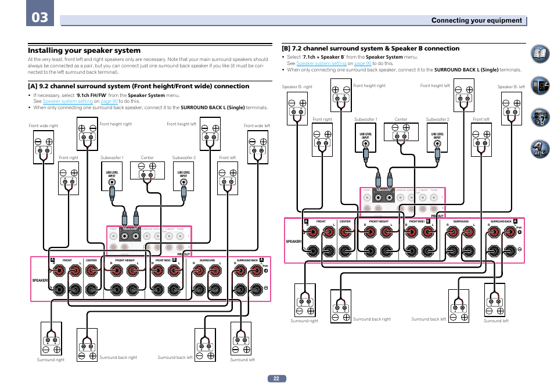The width and height of the screenshot is (554, 392).
Task: Click 'Speaker B- left' label in diagram B
Action: pos(511,87)
